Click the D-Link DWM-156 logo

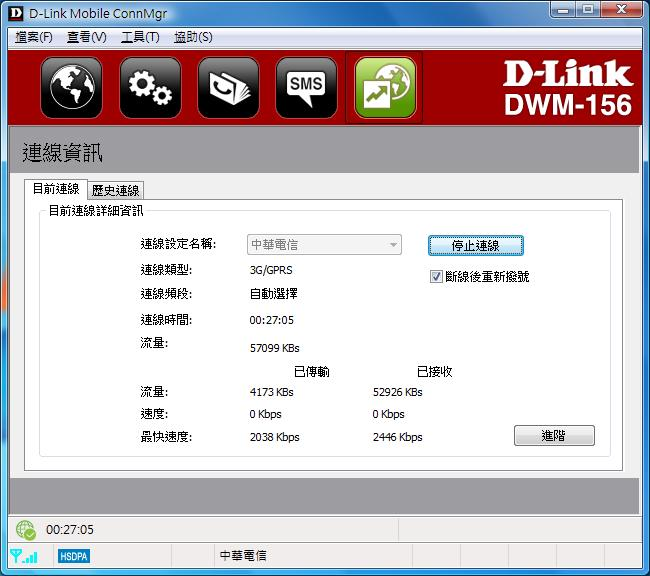point(568,88)
